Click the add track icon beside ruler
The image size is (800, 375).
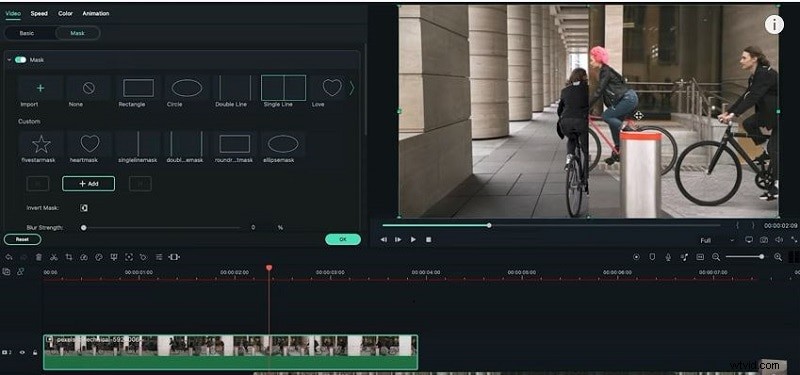[x=6, y=272]
